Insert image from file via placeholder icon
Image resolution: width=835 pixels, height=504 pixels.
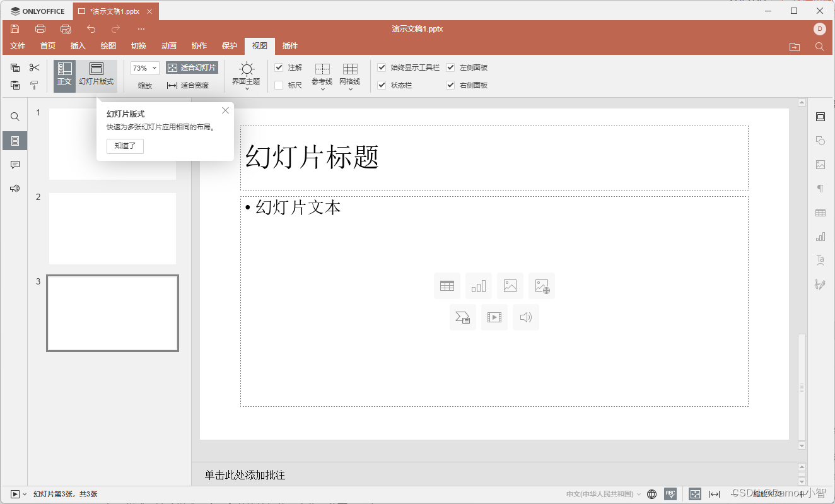(x=510, y=286)
